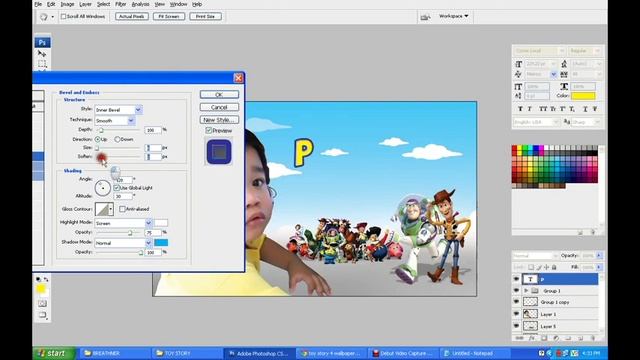Toggle the Preview checkbox in dialog
Image resolution: width=640 pixels, height=360 pixels.
[209, 131]
